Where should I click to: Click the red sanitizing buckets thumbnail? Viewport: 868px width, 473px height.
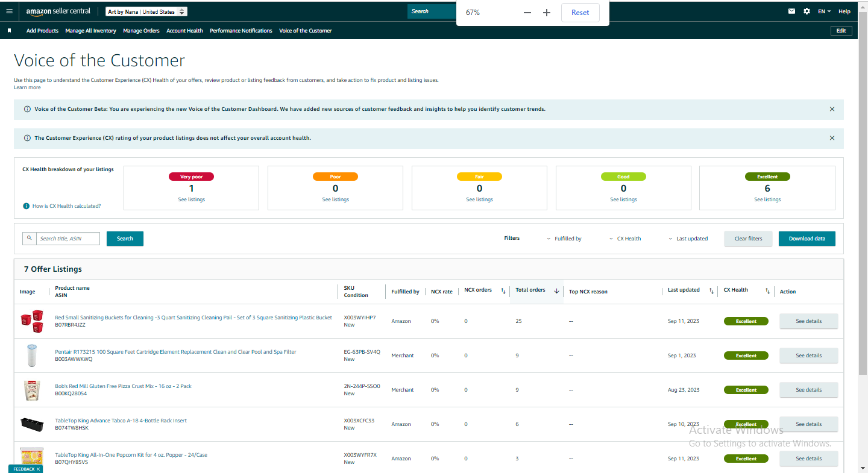click(x=32, y=321)
